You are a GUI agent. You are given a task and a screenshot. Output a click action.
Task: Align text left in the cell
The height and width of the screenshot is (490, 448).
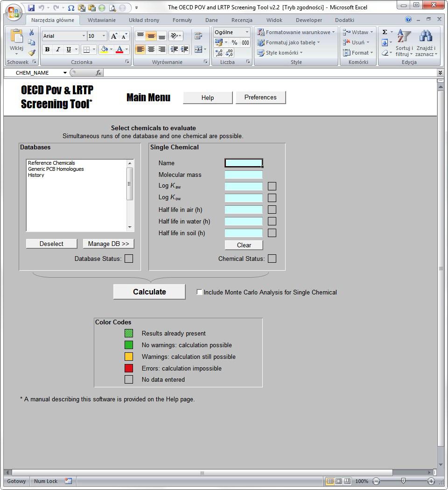click(x=140, y=49)
